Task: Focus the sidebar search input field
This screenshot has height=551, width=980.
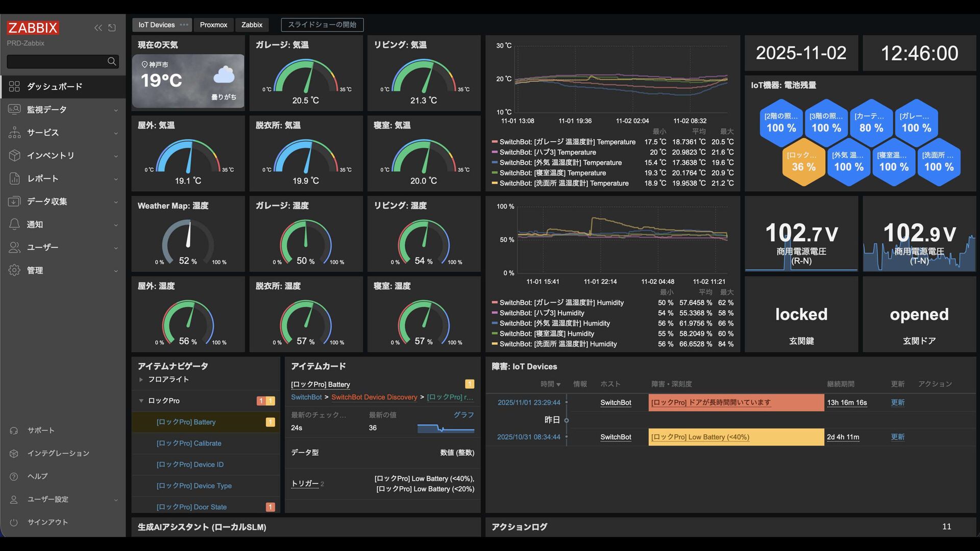Action: (x=56, y=62)
